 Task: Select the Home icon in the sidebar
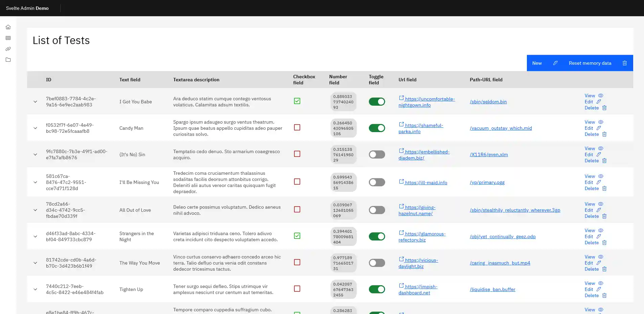coord(8,27)
